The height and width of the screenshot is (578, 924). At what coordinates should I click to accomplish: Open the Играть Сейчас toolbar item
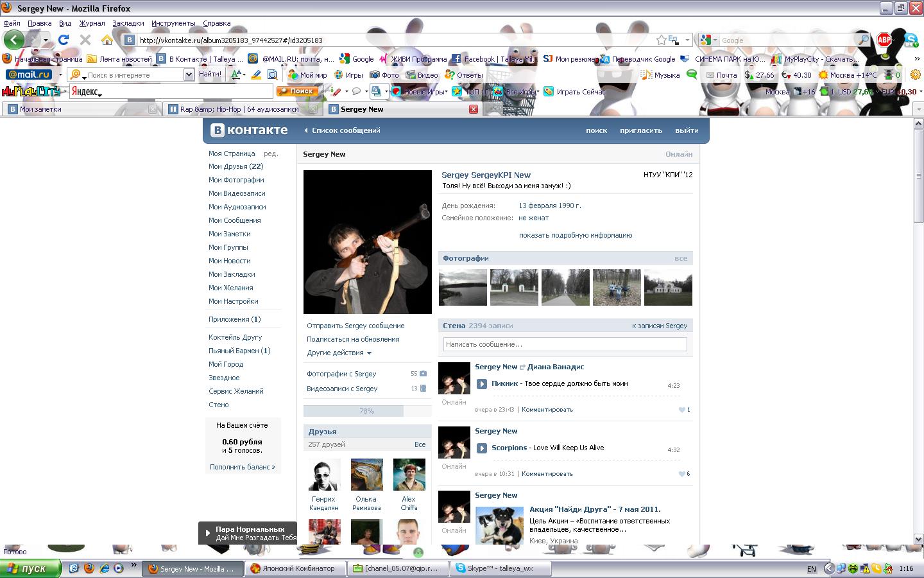[x=574, y=92]
